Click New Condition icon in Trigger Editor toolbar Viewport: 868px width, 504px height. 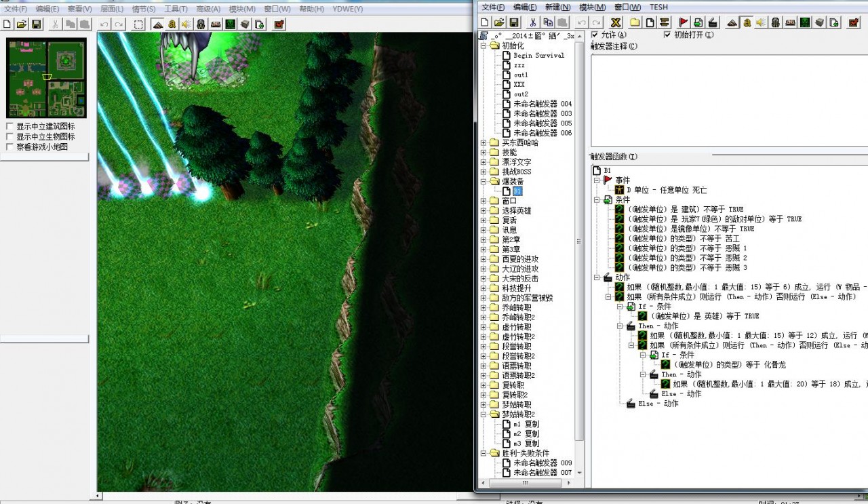pos(698,22)
